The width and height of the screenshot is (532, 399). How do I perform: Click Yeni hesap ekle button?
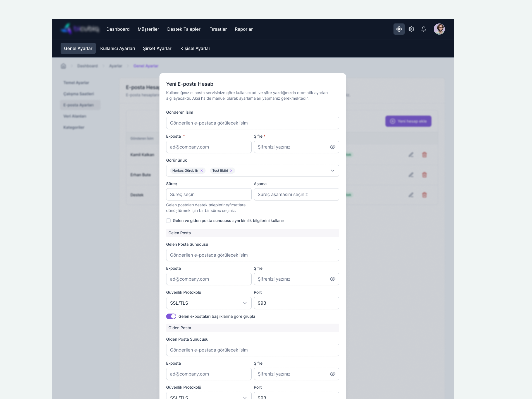(x=408, y=121)
